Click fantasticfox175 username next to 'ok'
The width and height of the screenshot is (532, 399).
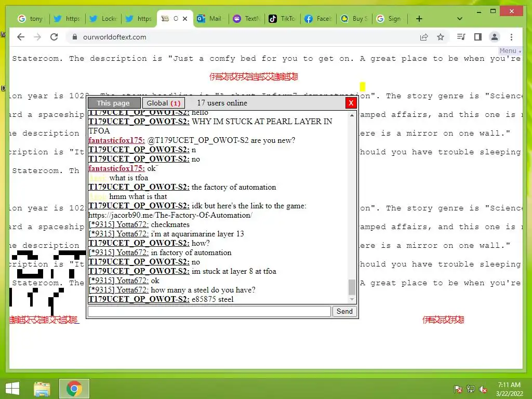(116, 168)
